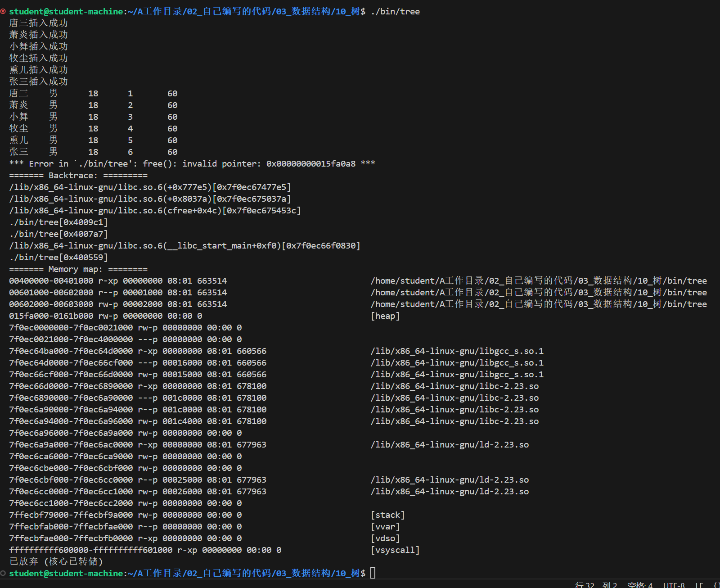Click the line 萧炎插入成功

click(x=39, y=35)
